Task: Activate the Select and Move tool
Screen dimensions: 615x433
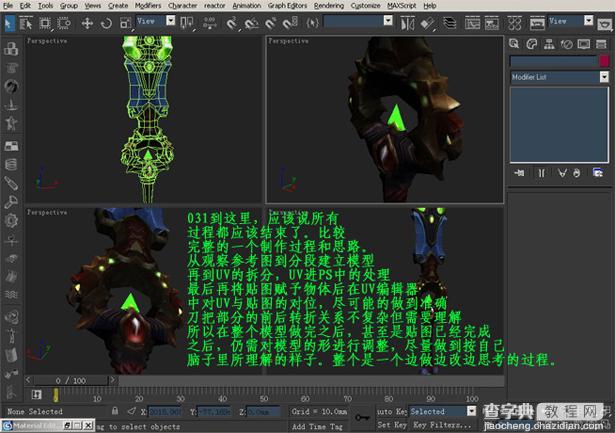Action: pos(87,24)
